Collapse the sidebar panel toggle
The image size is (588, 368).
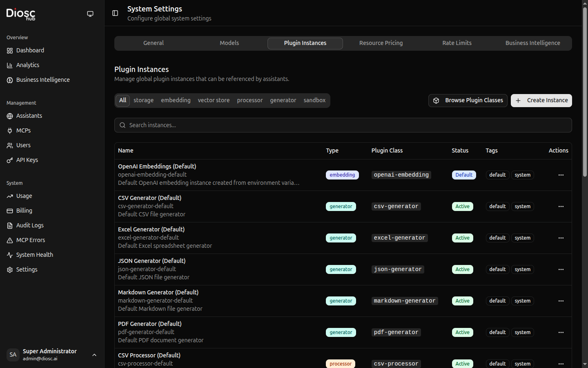coord(115,13)
